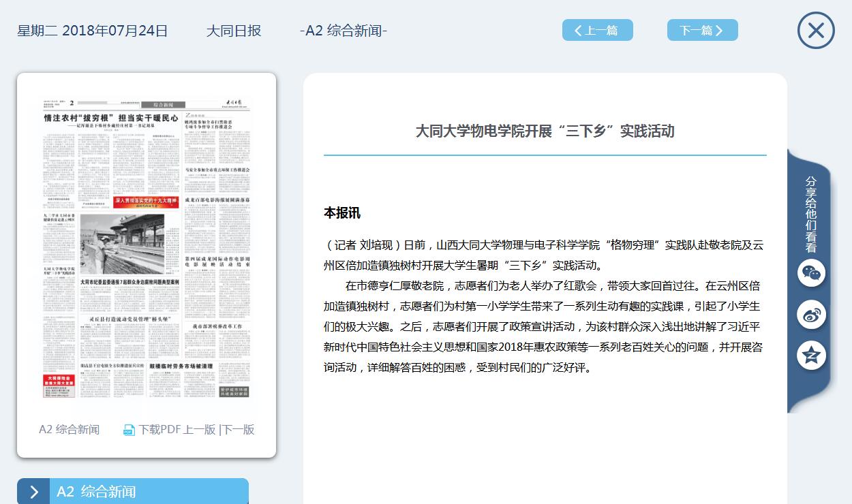The width and height of the screenshot is (852, 504).
Task: Click the article title 大同大学物电学院开展“三下乡”实践活动
Action: (545, 131)
